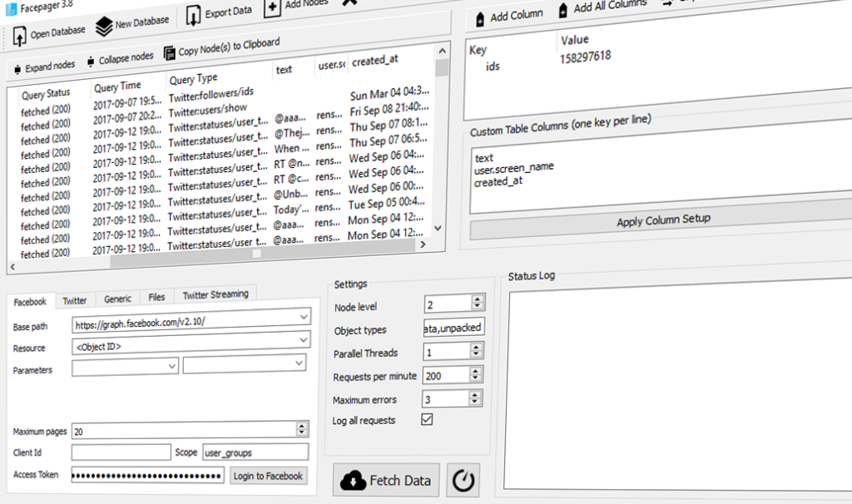852x504 pixels.
Task: Select the row with text starting 'When'
Action: pyautogui.click(x=291, y=148)
